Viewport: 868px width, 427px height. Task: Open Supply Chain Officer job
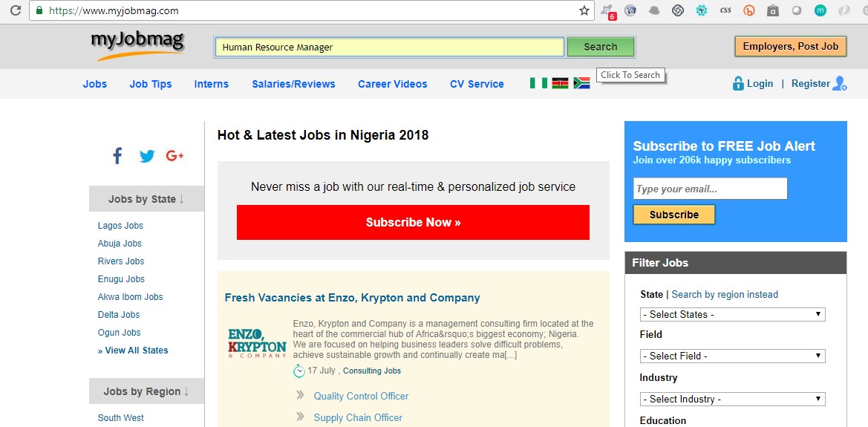pyautogui.click(x=358, y=417)
